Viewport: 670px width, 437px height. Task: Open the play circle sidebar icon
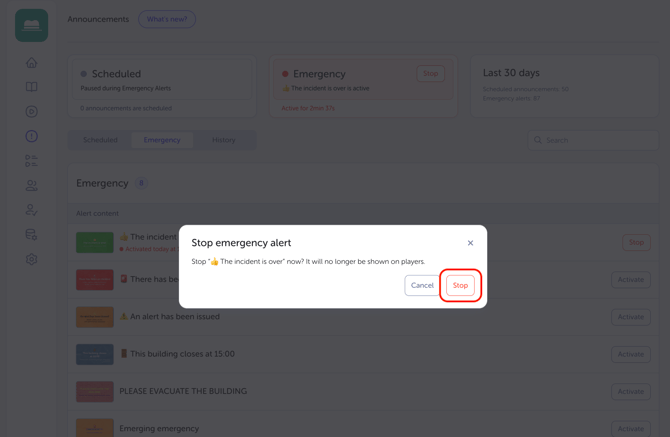coord(32,111)
